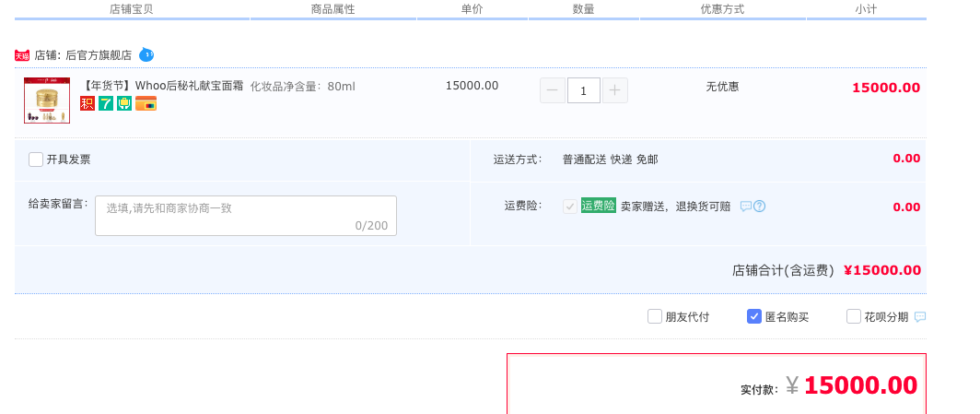The image size is (980, 414).
Task: Click the 运送方式 label
Action: tap(519, 160)
